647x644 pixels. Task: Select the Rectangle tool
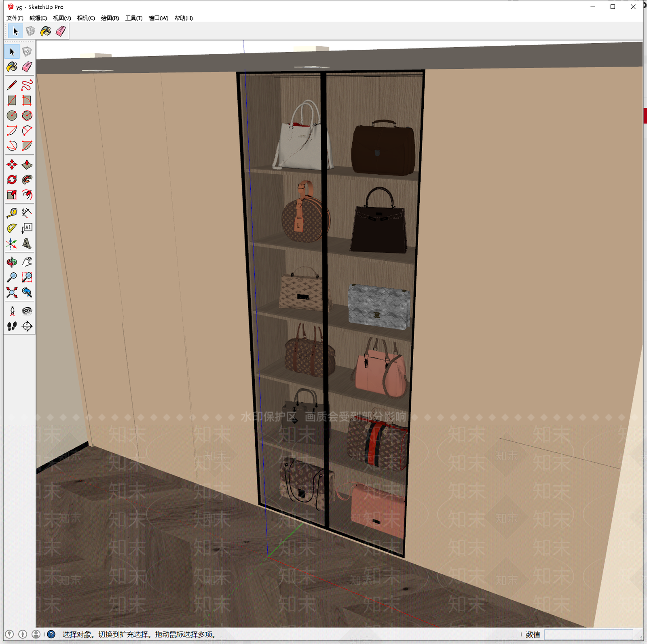(12, 100)
